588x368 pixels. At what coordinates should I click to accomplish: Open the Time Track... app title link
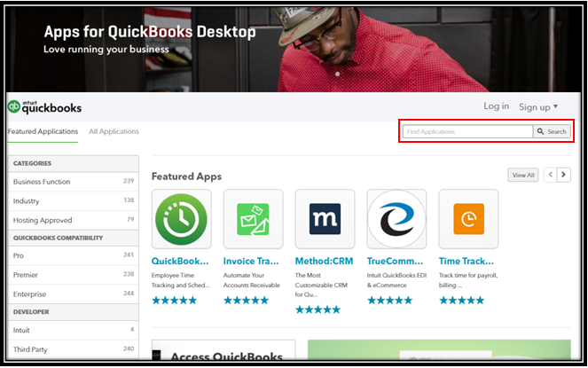466,261
